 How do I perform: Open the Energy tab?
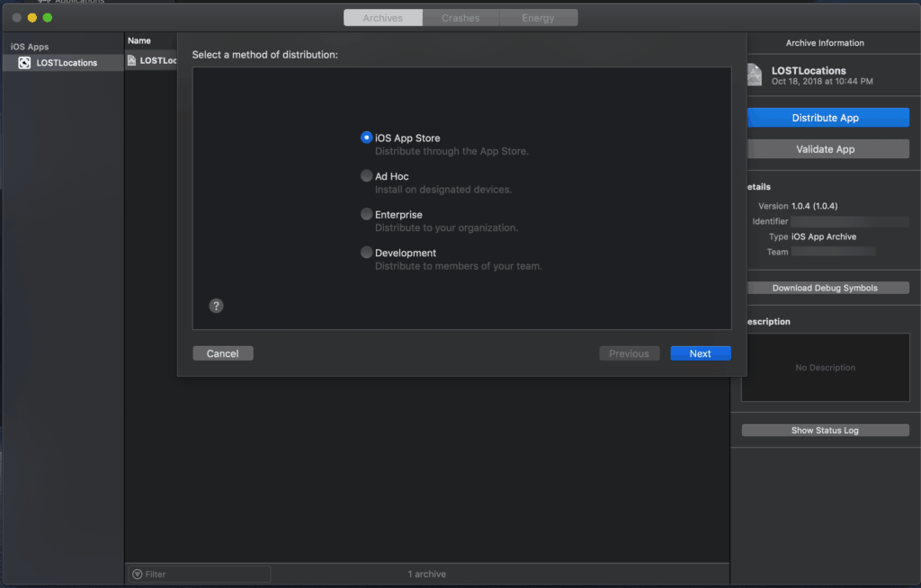538,18
